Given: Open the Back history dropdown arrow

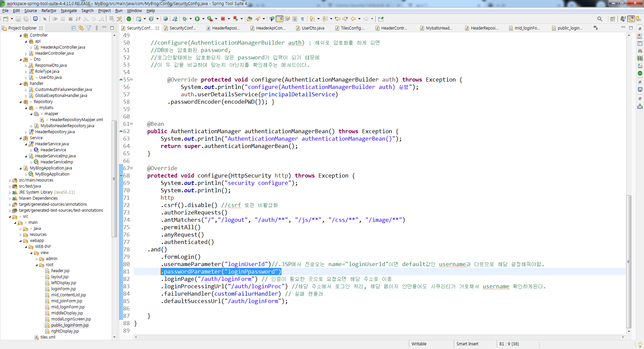Looking at the screenshot, I should 359,19.
